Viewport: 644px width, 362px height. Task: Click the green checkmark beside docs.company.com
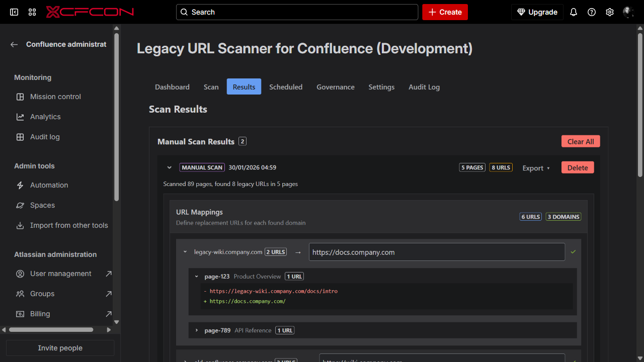click(573, 252)
